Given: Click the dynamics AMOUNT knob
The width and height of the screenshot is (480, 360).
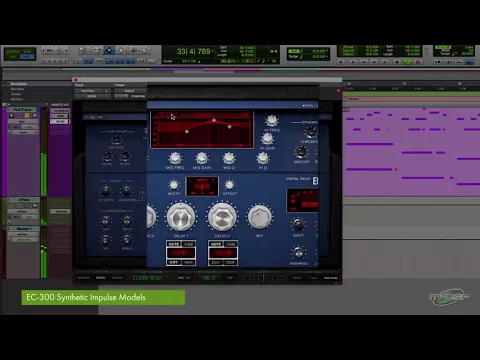Looking at the screenshot, I should [301, 152].
